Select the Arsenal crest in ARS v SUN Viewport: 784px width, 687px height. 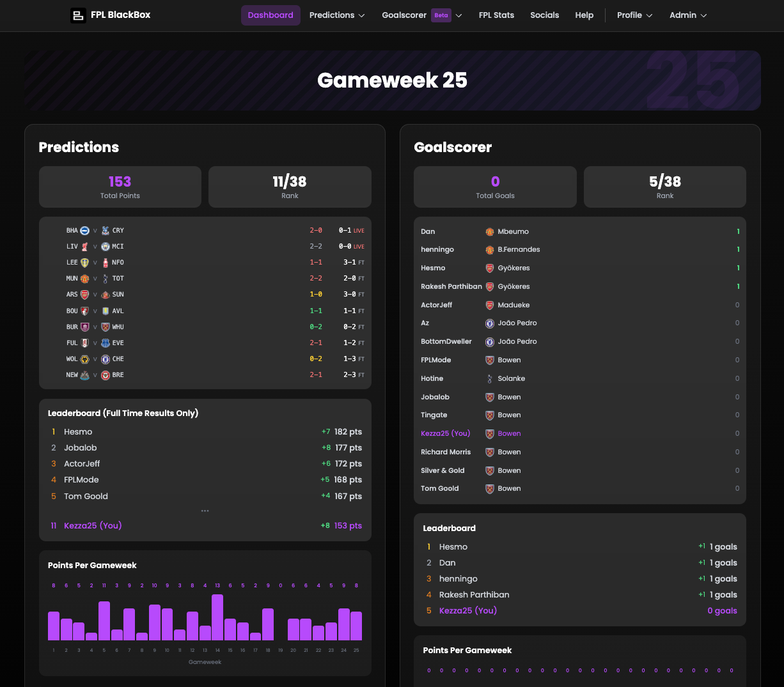84,294
